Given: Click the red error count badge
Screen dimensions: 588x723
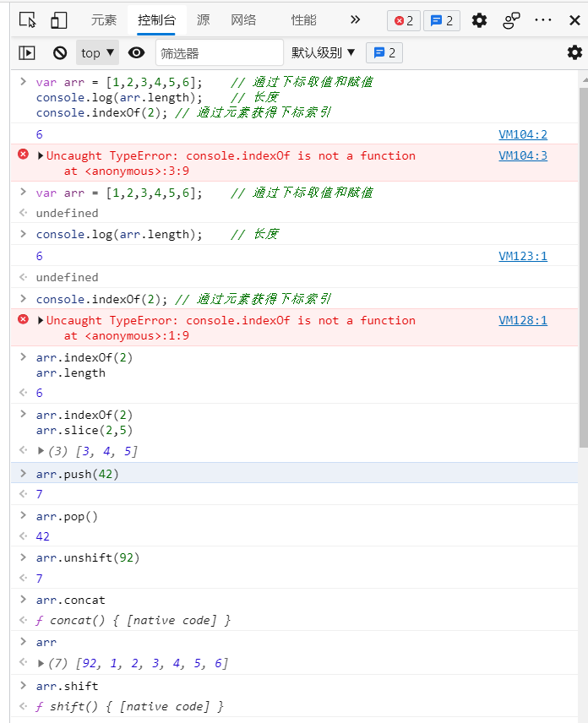Looking at the screenshot, I should pos(404,20).
